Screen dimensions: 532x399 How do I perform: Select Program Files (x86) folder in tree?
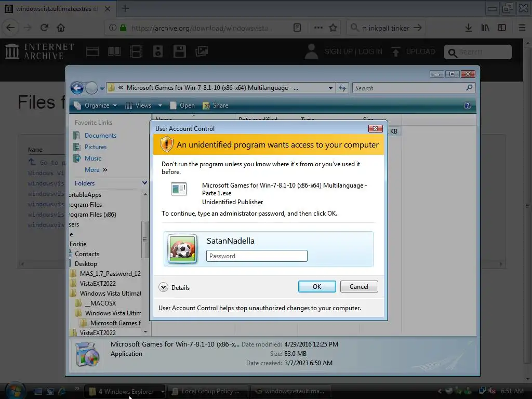(92, 215)
